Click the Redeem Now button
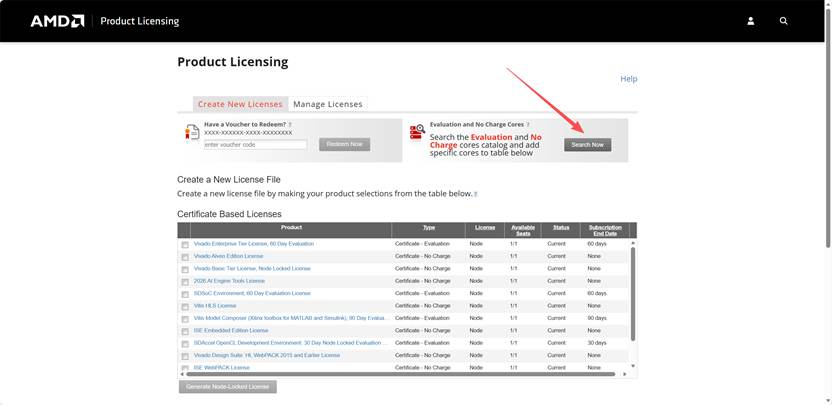 (344, 144)
